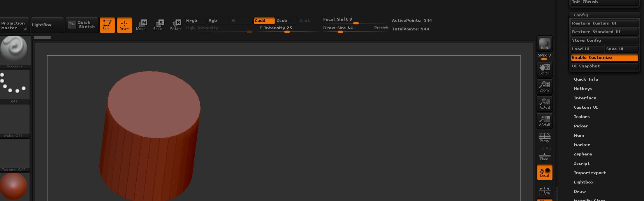Viewport: 644px width, 201px height.
Task: Select the Scroll canvas tool
Action: tap(544, 69)
